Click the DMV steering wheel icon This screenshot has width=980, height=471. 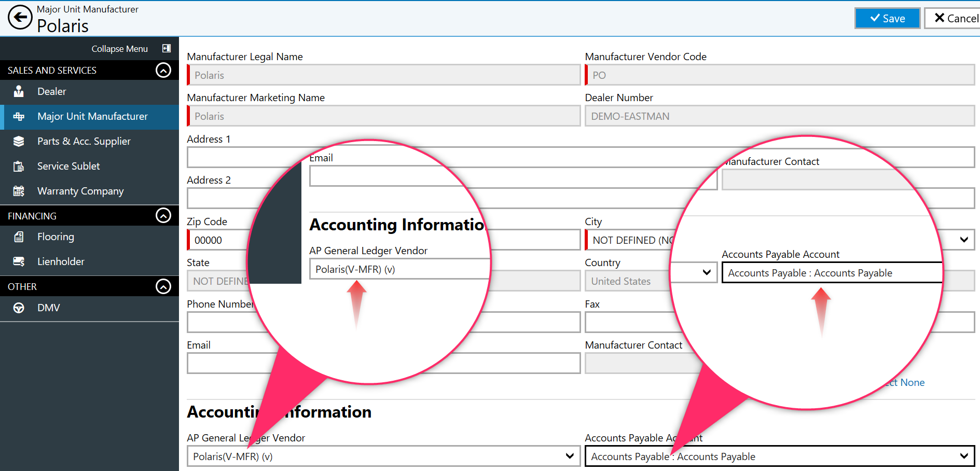coord(19,308)
